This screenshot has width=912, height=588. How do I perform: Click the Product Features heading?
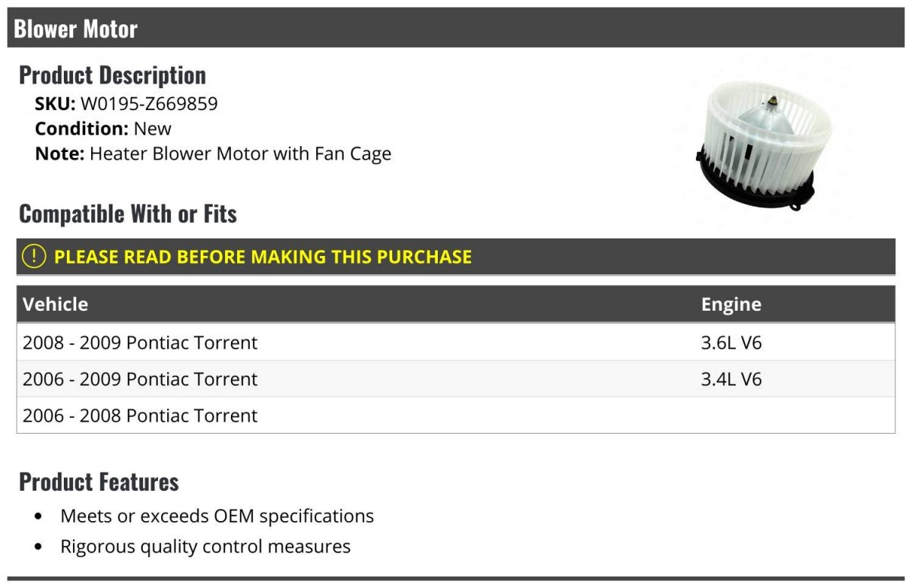pyautogui.click(x=99, y=482)
